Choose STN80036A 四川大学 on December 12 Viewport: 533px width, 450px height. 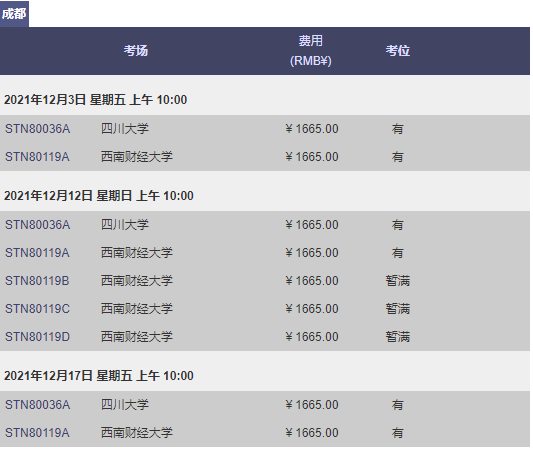click(265, 225)
